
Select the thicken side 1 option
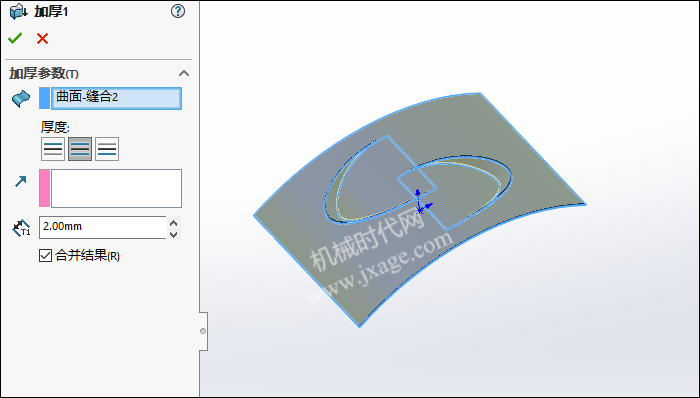coord(53,149)
